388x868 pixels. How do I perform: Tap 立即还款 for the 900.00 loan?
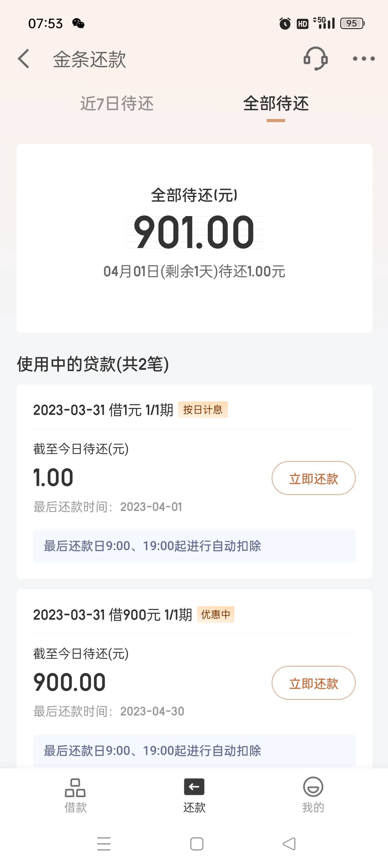[x=313, y=683]
